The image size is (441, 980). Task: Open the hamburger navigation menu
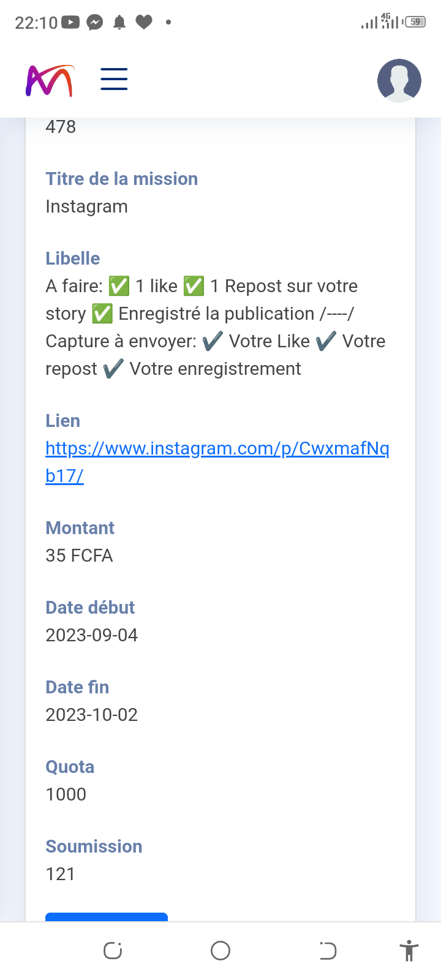click(x=114, y=80)
